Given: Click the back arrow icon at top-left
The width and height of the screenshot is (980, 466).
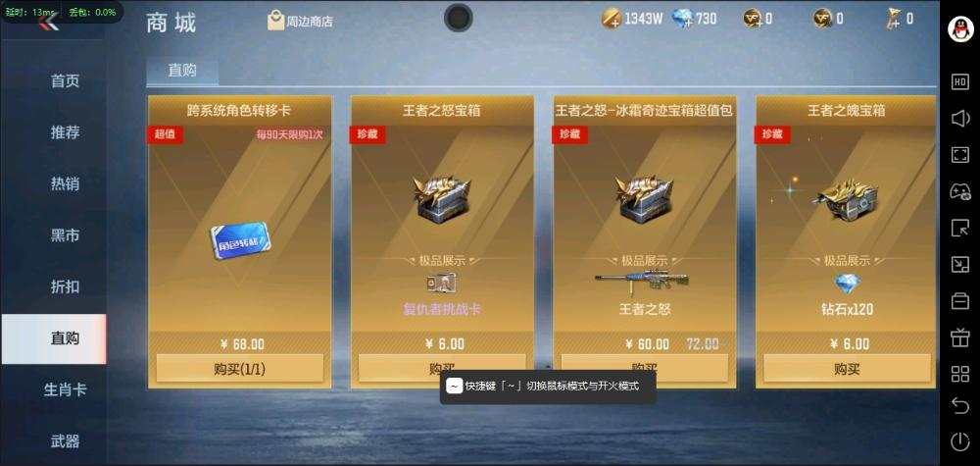Looking at the screenshot, I should 49,22.
